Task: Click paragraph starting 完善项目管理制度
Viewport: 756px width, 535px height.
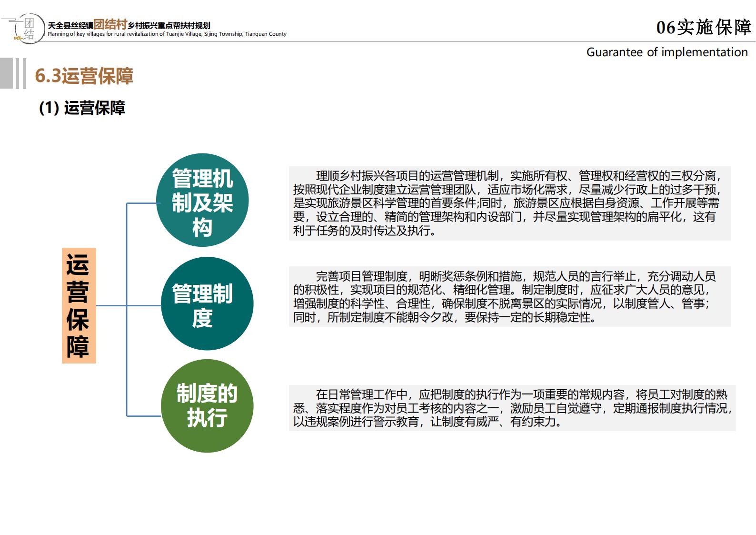Action: (x=510, y=296)
